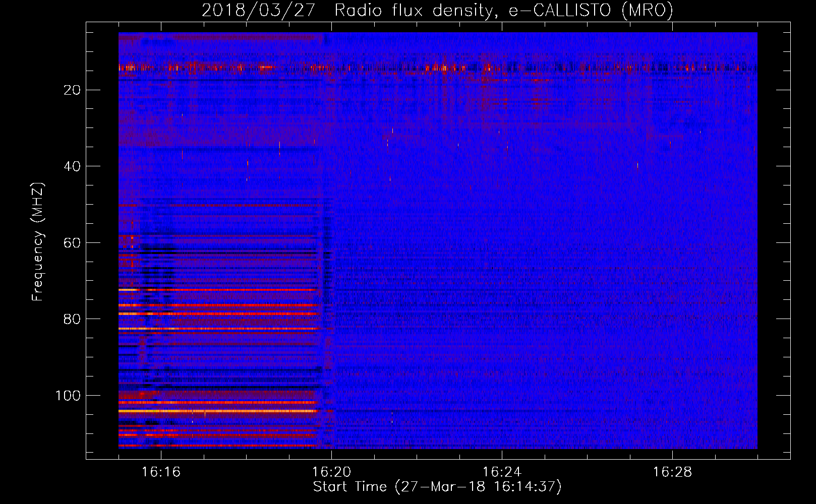Click the plot title "2018/03/27 Radio flux density, e-CALLISTO (MRO)"

tap(437, 10)
